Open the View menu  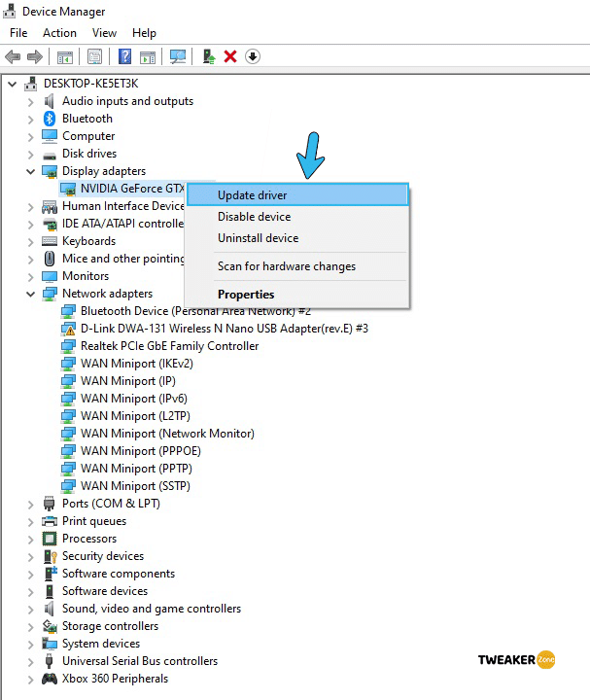tap(104, 33)
